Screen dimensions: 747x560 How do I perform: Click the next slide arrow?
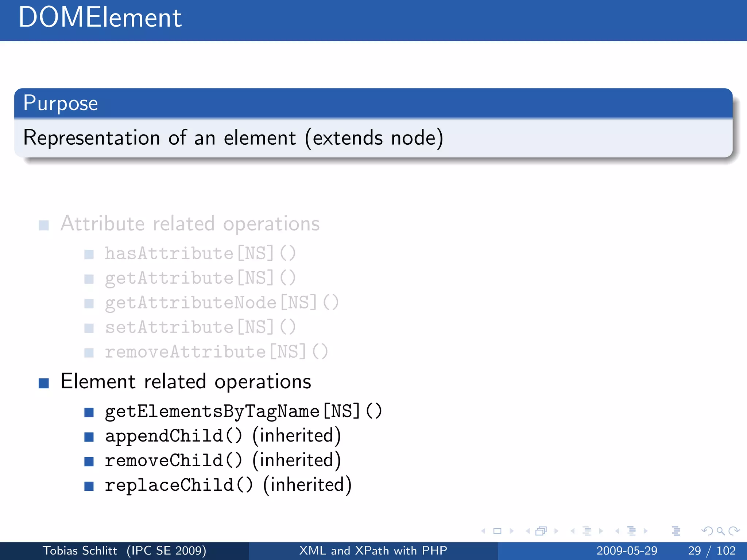click(511, 531)
